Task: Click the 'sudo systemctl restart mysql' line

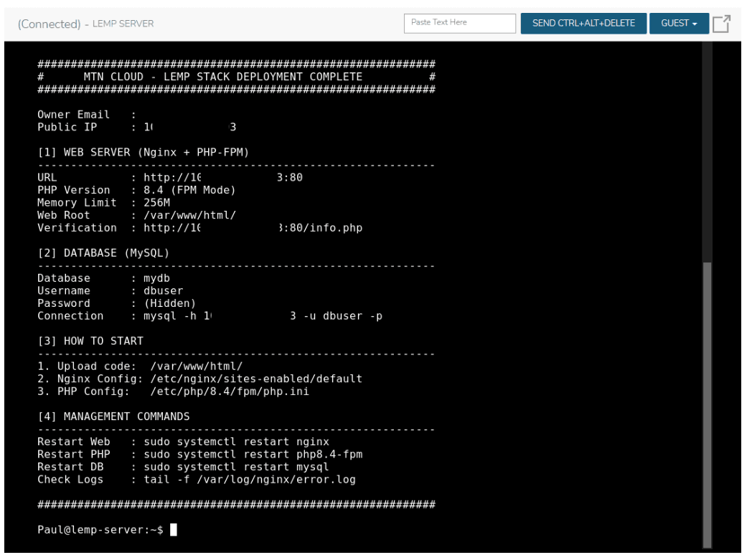Action: click(184, 467)
